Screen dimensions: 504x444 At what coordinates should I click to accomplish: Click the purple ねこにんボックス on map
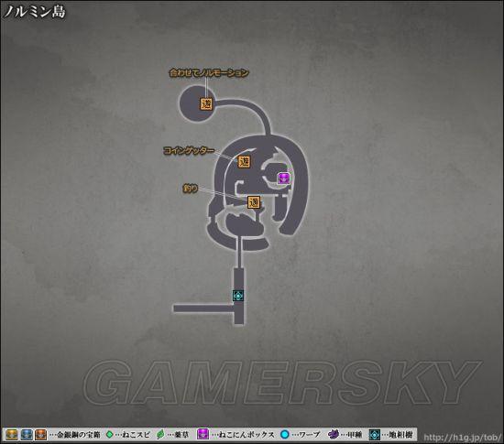pos(284,179)
